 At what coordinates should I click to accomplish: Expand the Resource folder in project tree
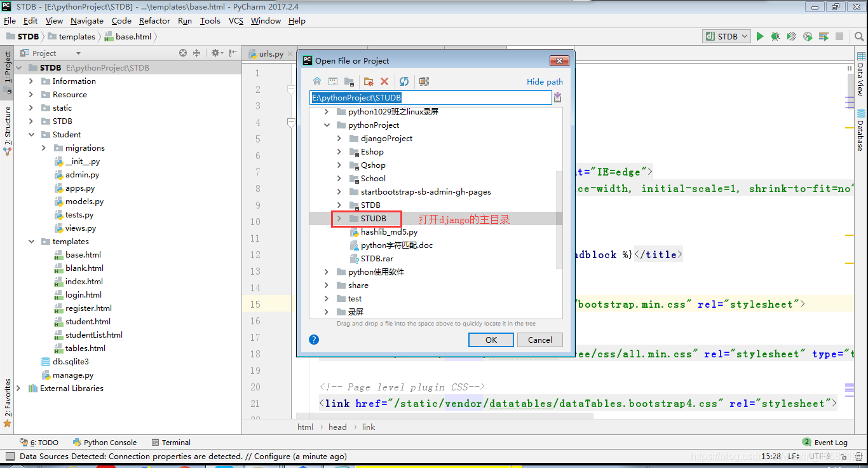31,95
